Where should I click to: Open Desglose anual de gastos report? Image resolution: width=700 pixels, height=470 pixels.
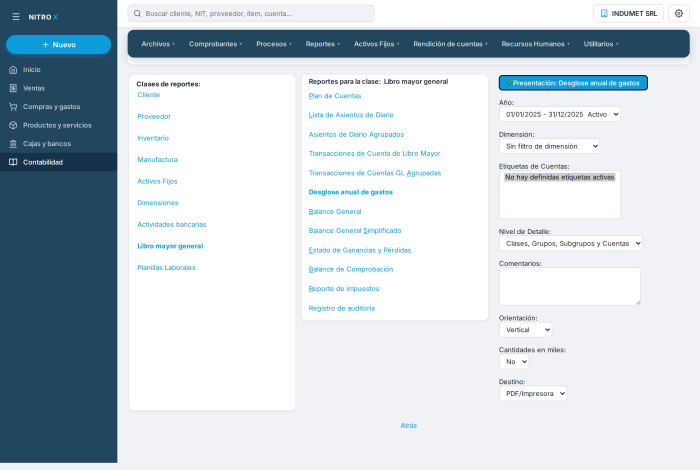click(351, 192)
